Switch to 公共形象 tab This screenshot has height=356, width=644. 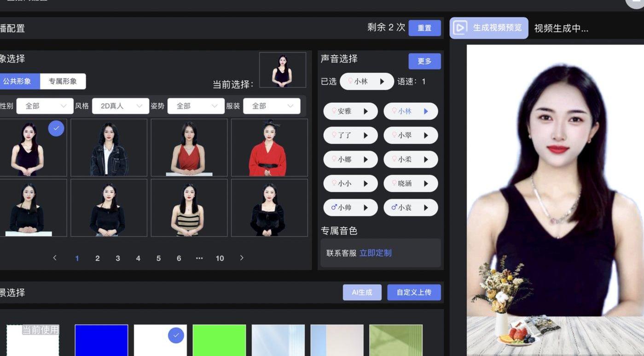coord(17,82)
